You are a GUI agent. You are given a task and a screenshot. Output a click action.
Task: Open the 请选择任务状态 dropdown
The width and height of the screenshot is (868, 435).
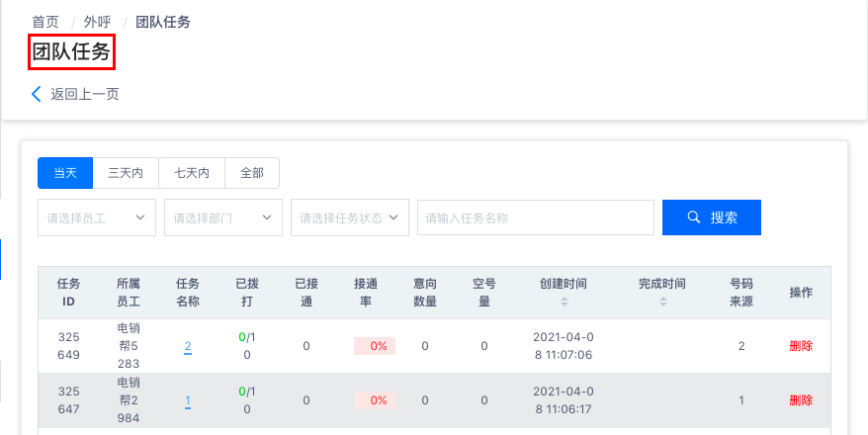[x=350, y=217]
